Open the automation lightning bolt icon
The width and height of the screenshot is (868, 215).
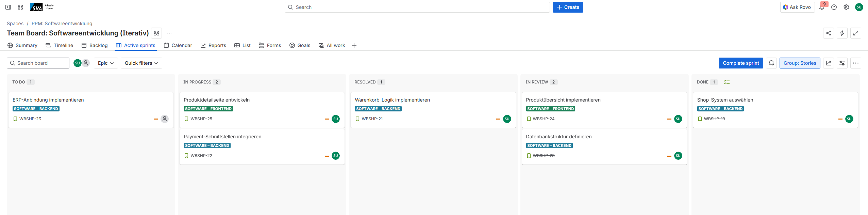point(842,33)
